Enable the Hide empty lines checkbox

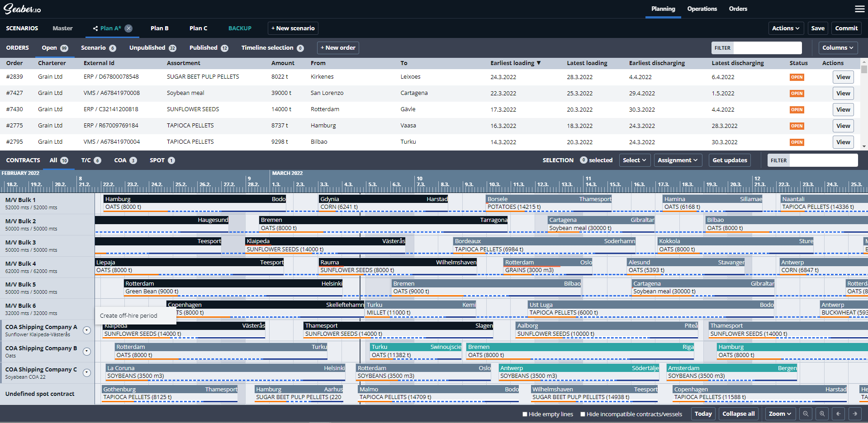(x=525, y=414)
